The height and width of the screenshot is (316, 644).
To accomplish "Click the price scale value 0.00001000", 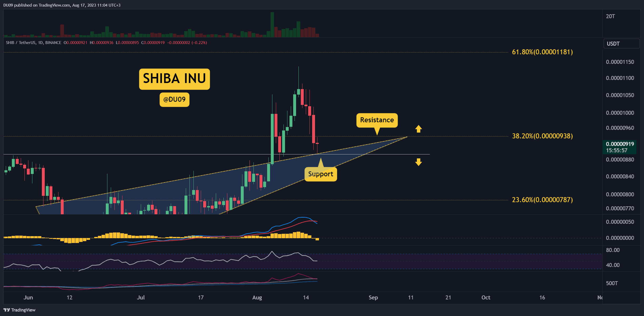I will (x=620, y=113).
